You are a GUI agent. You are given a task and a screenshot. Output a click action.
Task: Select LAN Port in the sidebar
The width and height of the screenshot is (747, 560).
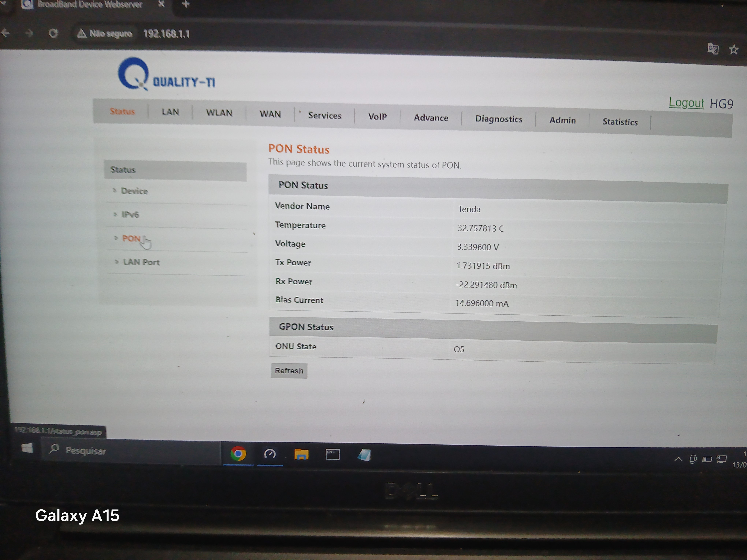point(141,262)
